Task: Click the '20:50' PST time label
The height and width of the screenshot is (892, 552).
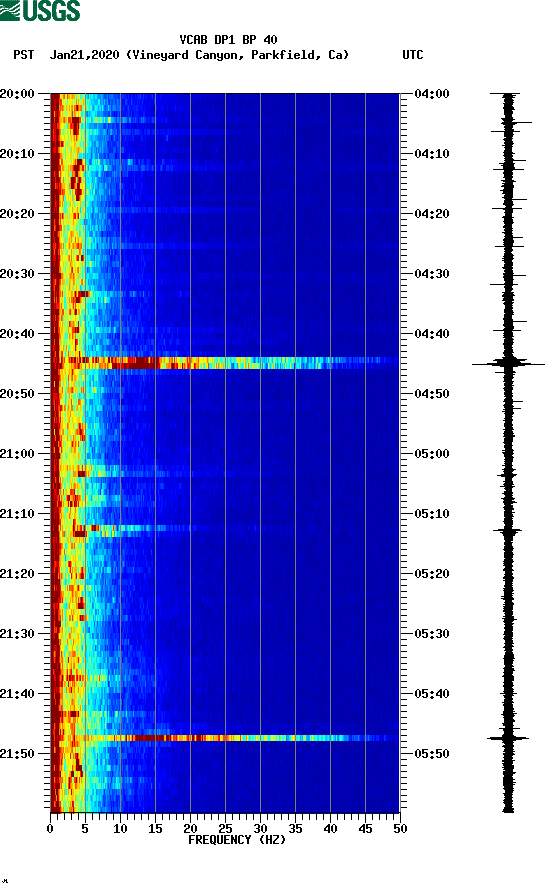Action: click(18, 394)
